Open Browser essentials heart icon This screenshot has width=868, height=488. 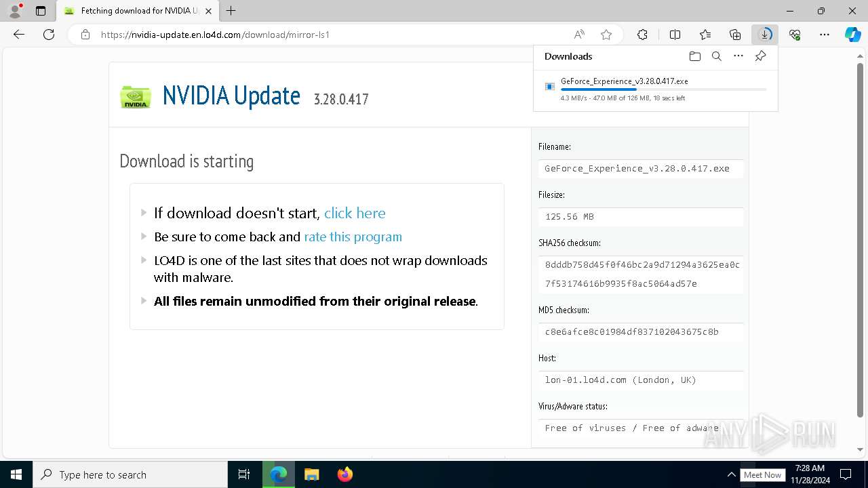tap(795, 35)
